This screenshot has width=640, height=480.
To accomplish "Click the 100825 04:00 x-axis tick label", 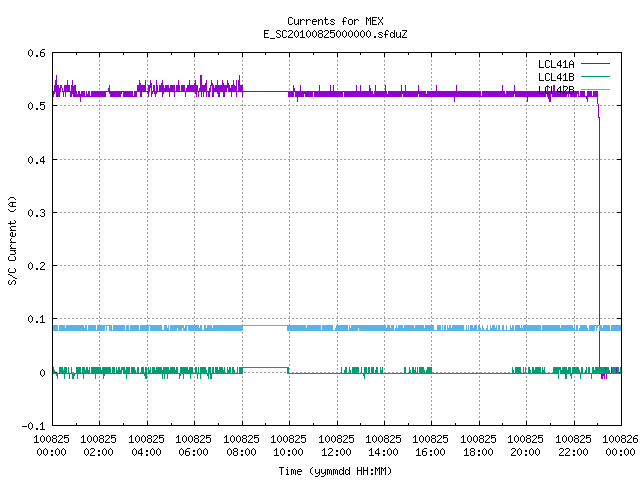I will coord(146,446).
